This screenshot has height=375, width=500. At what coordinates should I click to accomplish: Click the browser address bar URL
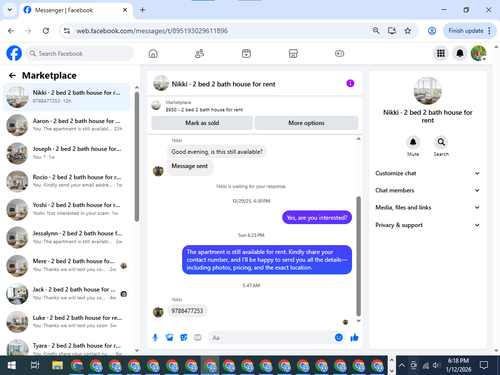coord(152,31)
